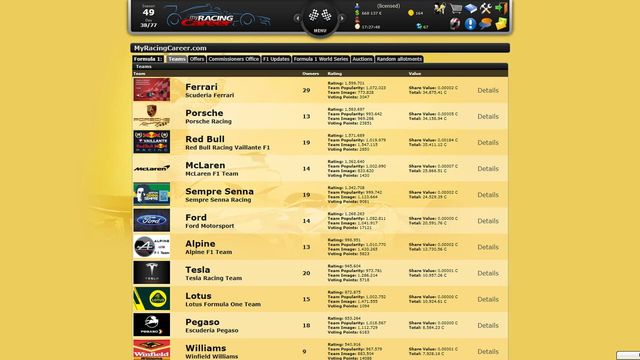This screenshot has width=640, height=360.
Task: Click the Ferrari team name
Action: [x=201, y=87]
